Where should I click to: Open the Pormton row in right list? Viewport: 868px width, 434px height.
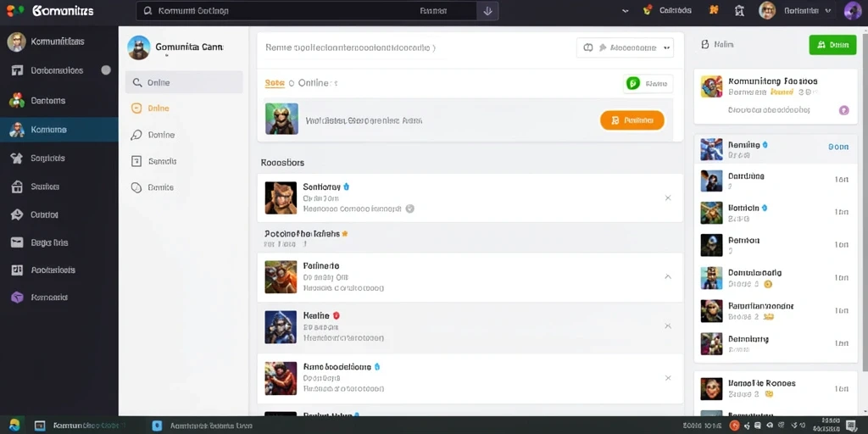click(775, 245)
